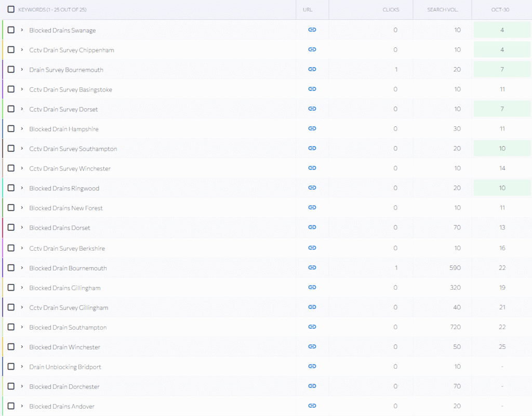Click clicks value 1 for Drain Survey Bournemouth

click(396, 69)
